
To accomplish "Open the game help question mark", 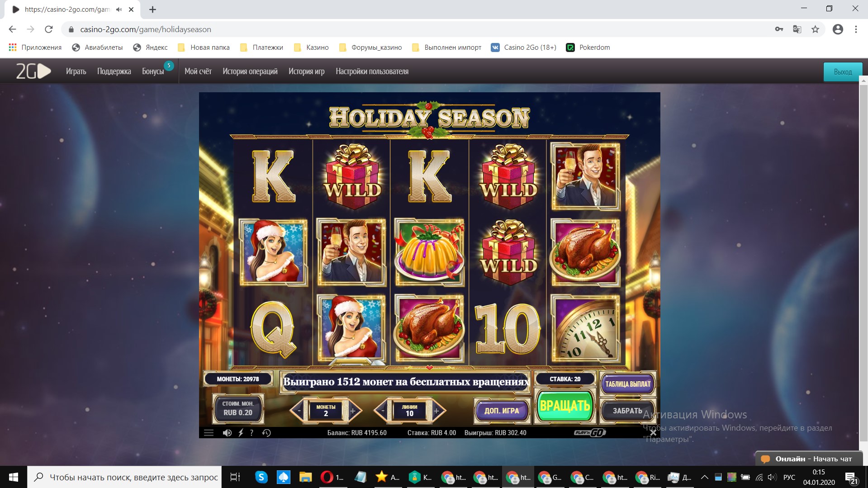I will (x=251, y=433).
